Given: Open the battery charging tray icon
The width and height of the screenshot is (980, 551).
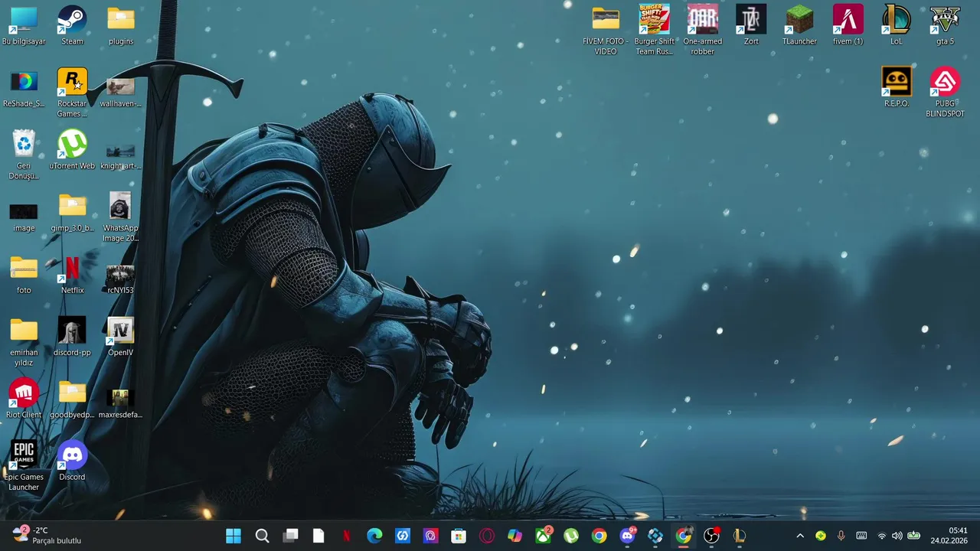Looking at the screenshot, I should click(x=913, y=536).
